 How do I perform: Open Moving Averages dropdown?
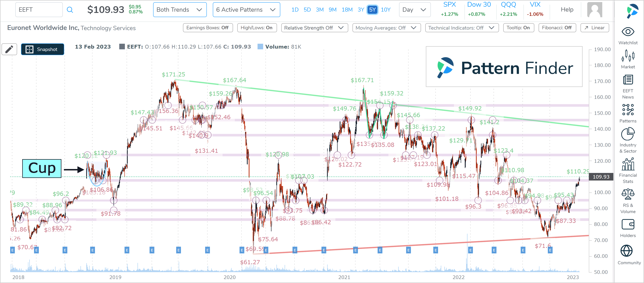click(x=386, y=28)
